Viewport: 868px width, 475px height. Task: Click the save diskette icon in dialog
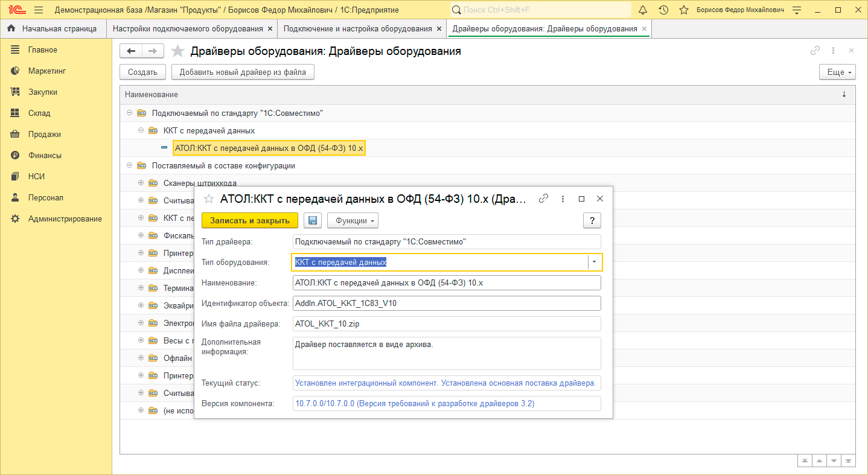[312, 220]
